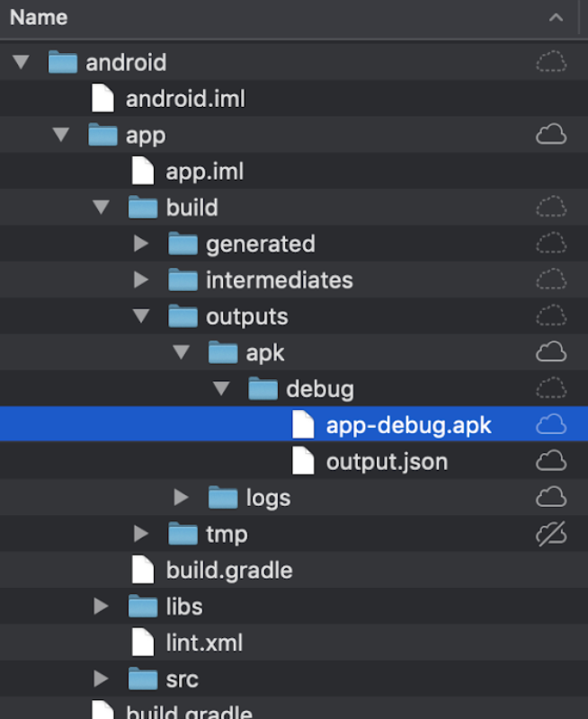
Task: Expand the intermediates folder
Action: coord(141,280)
